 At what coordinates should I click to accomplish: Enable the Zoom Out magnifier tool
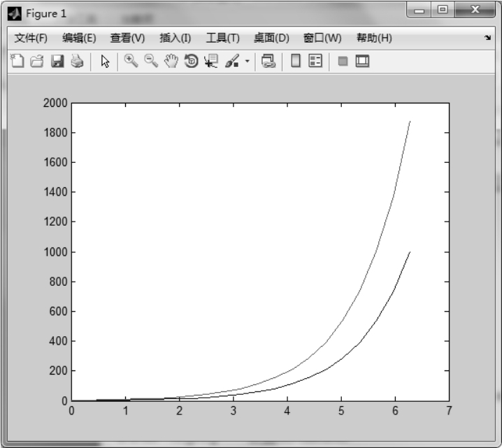coord(150,62)
